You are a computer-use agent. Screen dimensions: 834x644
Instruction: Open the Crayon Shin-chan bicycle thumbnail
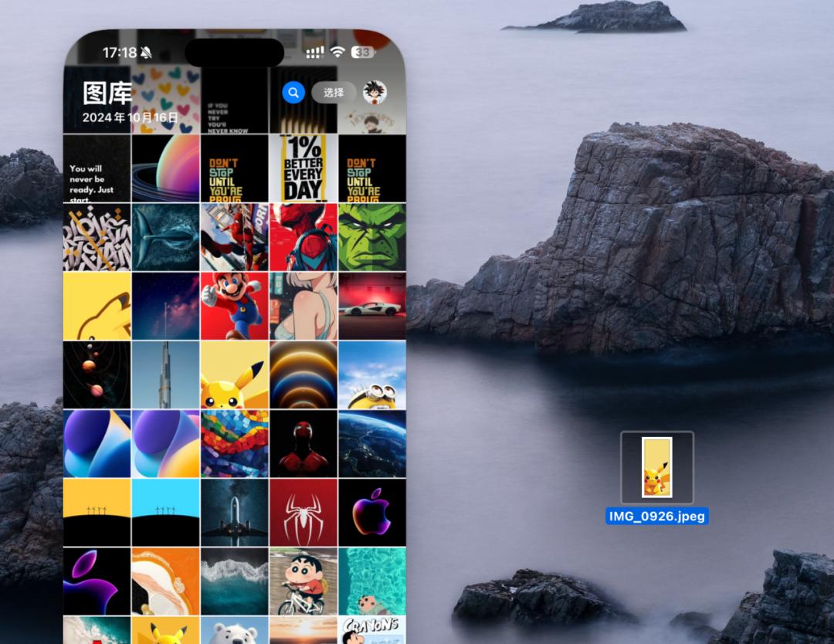tap(303, 580)
